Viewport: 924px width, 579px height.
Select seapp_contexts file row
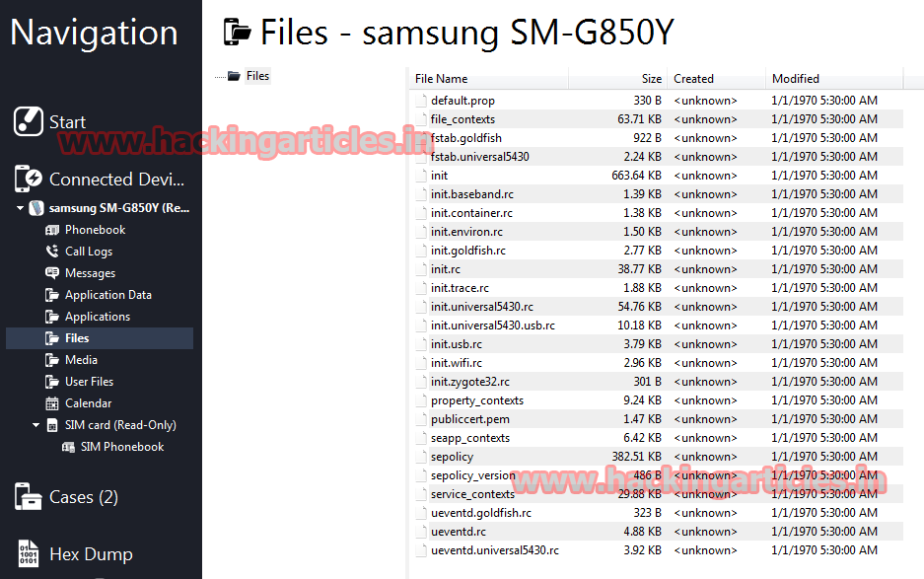(656, 438)
